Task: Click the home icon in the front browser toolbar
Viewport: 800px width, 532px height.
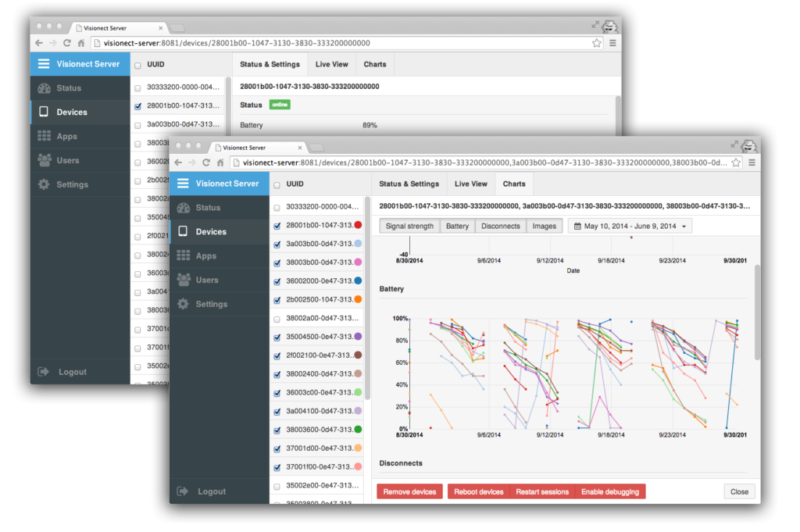Action: click(220, 162)
